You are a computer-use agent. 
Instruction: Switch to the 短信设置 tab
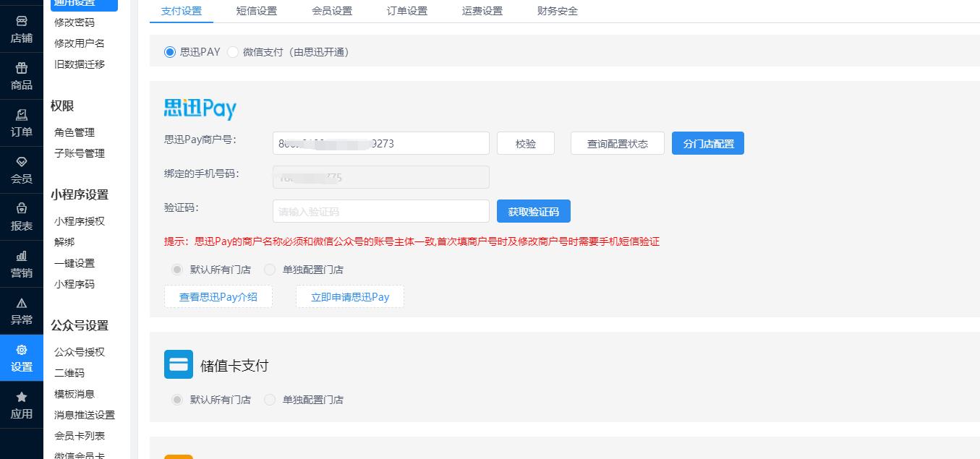(x=259, y=11)
